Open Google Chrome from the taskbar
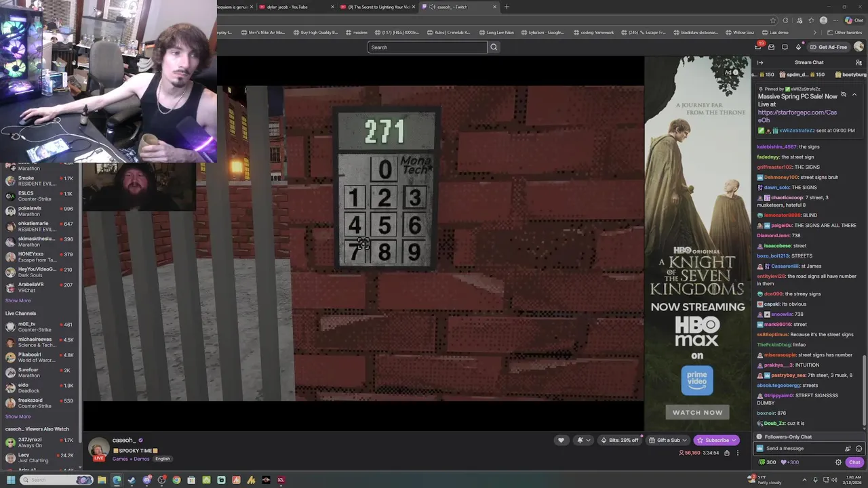 click(x=176, y=480)
